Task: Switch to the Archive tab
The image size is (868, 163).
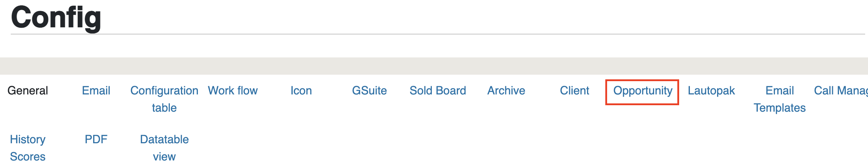Action: click(506, 90)
